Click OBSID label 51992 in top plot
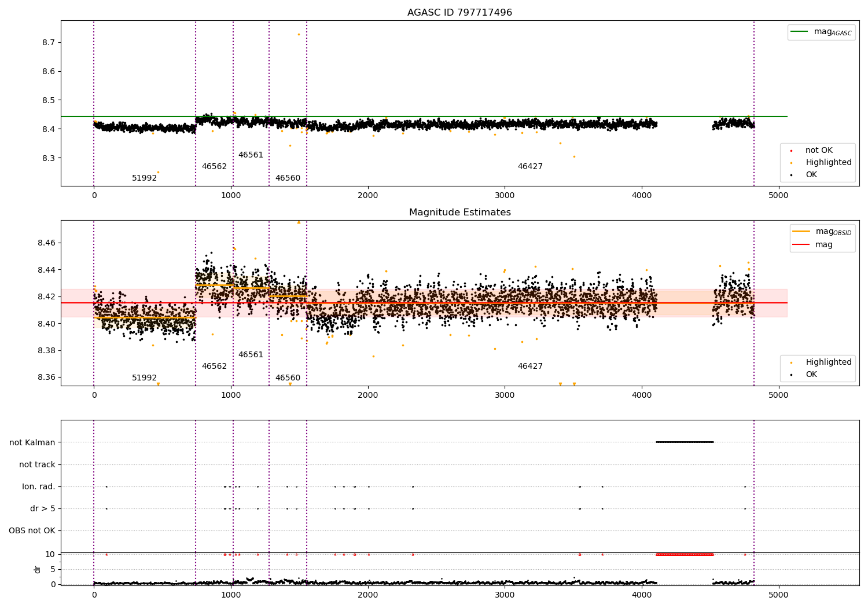The width and height of the screenshot is (868, 608). tap(144, 178)
